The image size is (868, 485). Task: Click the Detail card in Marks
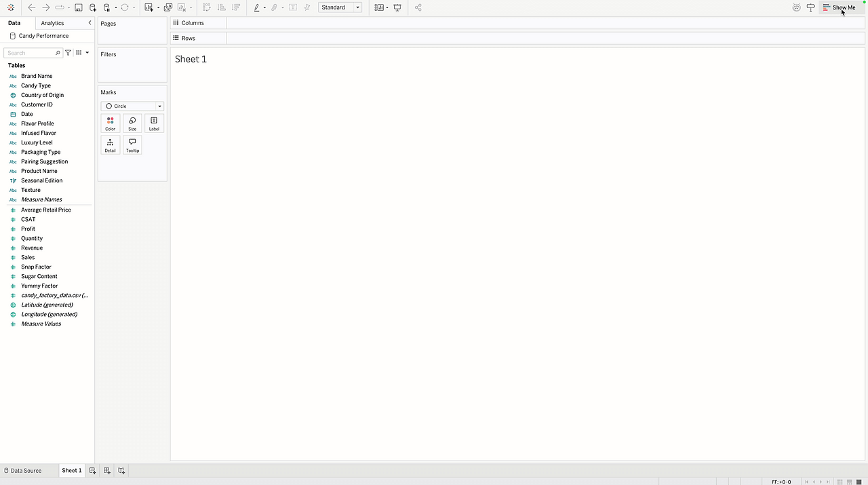click(x=111, y=145)
